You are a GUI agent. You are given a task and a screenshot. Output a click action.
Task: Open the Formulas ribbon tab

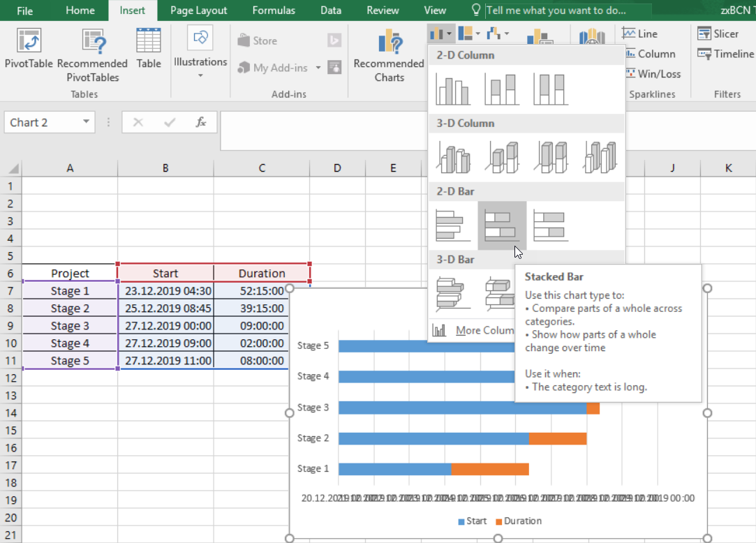coord(274,10)
